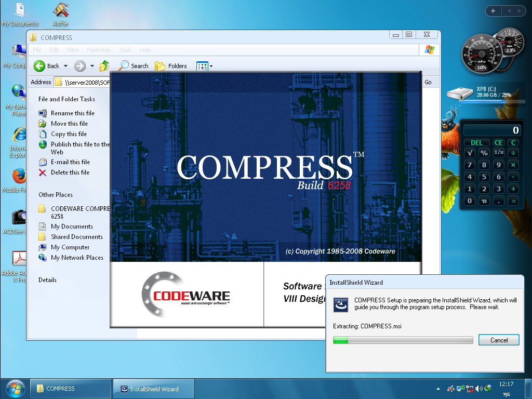Collapse the Other Places section header

point(55,195)
